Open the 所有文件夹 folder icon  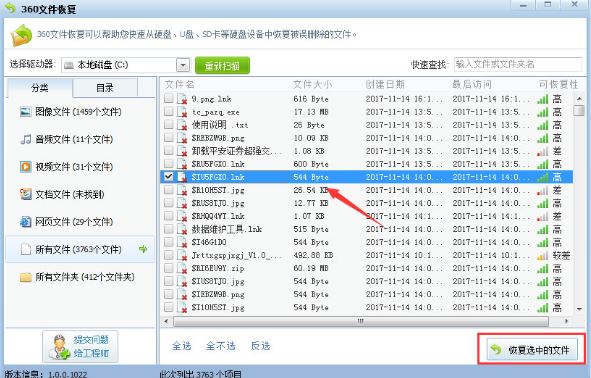tap(26, 277)
